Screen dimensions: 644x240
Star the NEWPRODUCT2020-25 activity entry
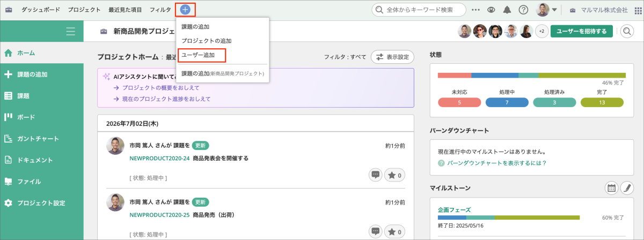point(396,231)
